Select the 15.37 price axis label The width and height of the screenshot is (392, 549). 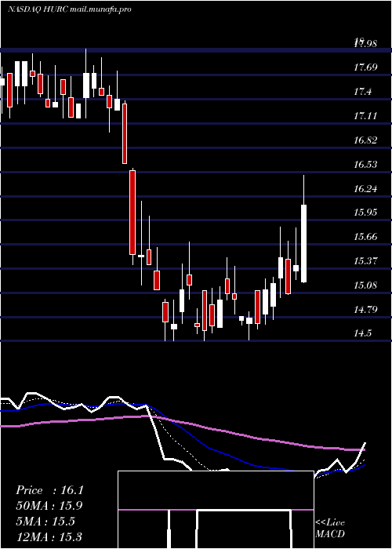coord(366,261)
